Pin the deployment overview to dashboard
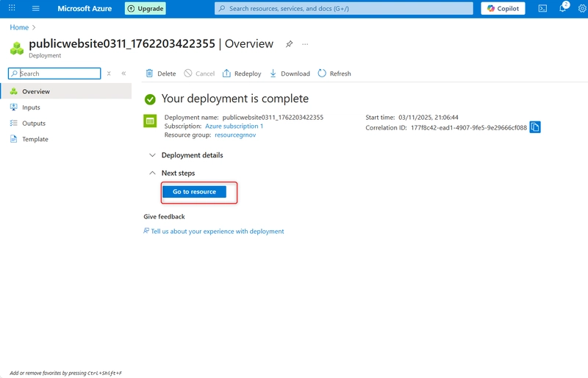 point(289,44)
